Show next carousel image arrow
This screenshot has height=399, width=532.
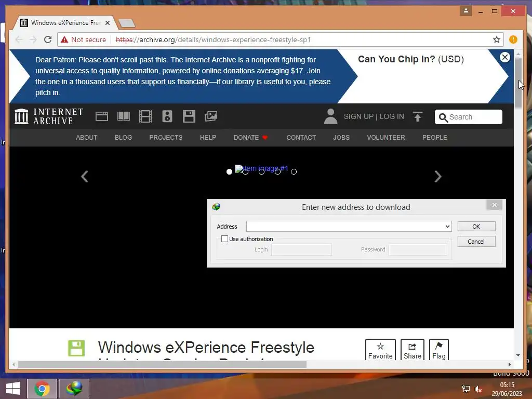(438, 177)
